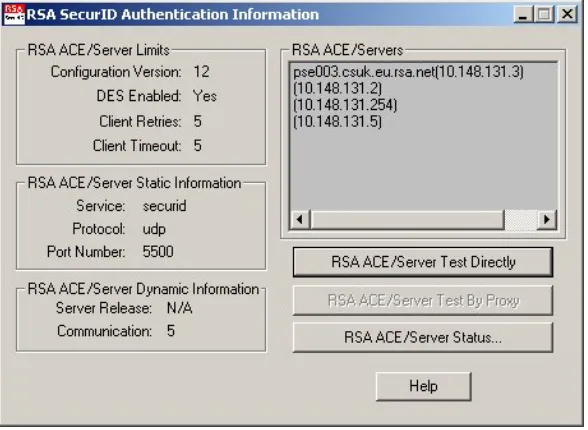
Task: Click the RSA icon in the title bar
Action: (x=14, y=14)
